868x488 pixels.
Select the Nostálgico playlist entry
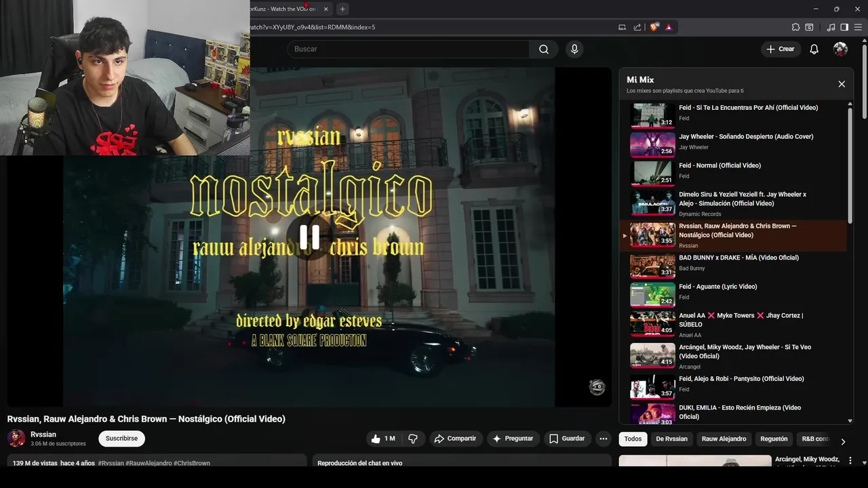pyautogui.click(x=735, y=235)
